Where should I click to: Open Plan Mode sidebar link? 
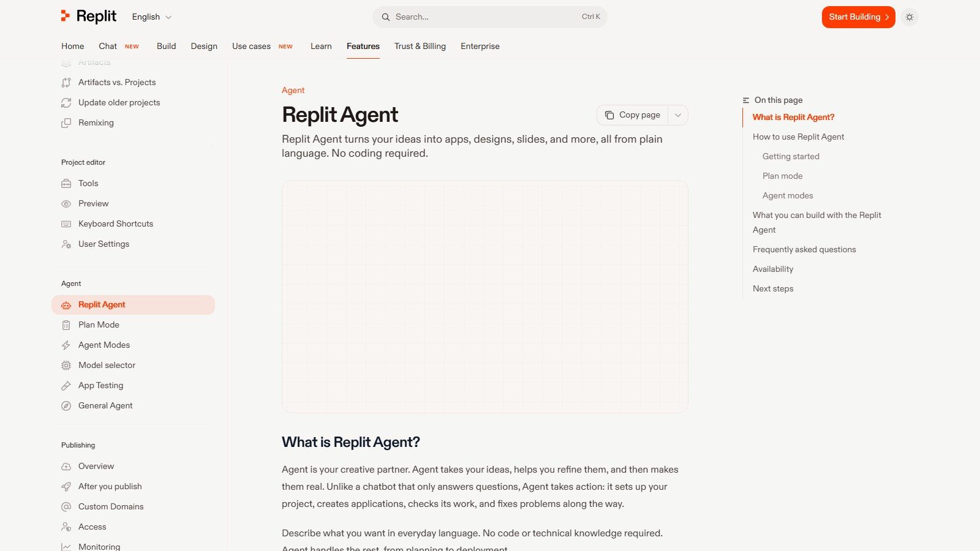134,325
